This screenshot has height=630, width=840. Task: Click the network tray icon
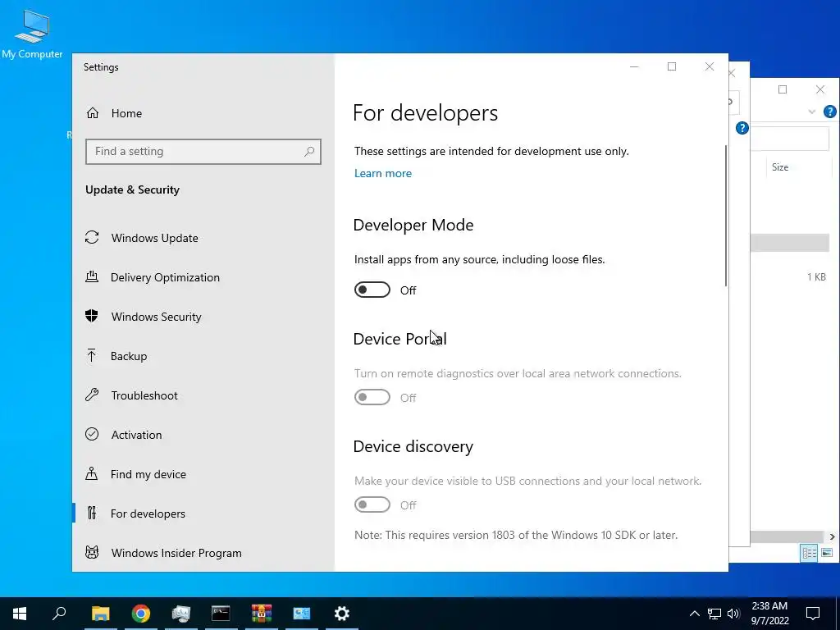click(714, 614)
